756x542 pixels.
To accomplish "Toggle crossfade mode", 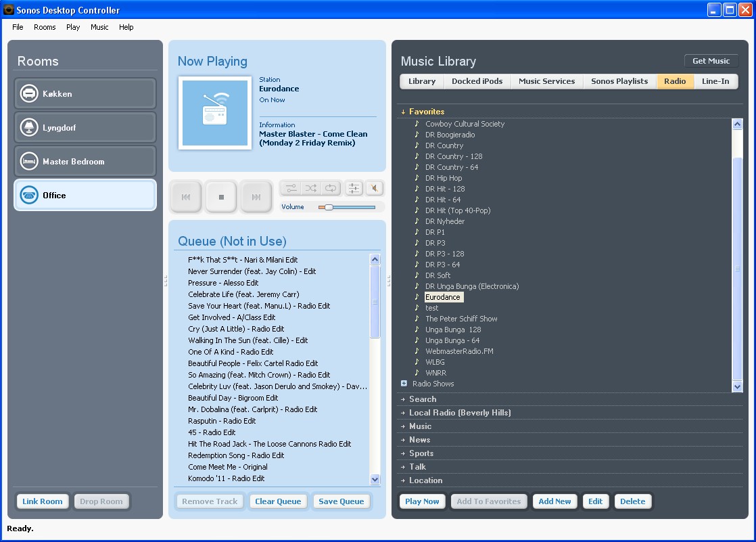I will (291, 188).
